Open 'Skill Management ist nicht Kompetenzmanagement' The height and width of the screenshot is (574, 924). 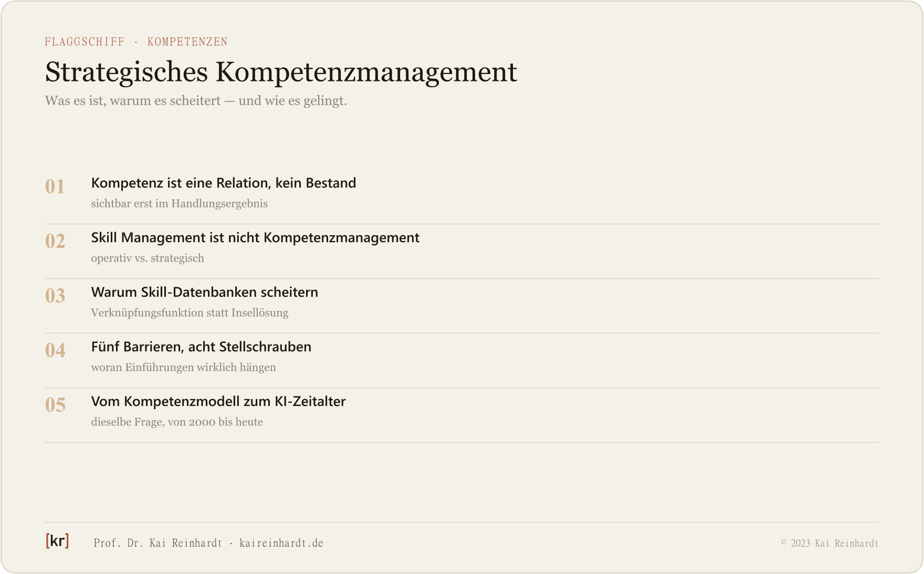255,237
